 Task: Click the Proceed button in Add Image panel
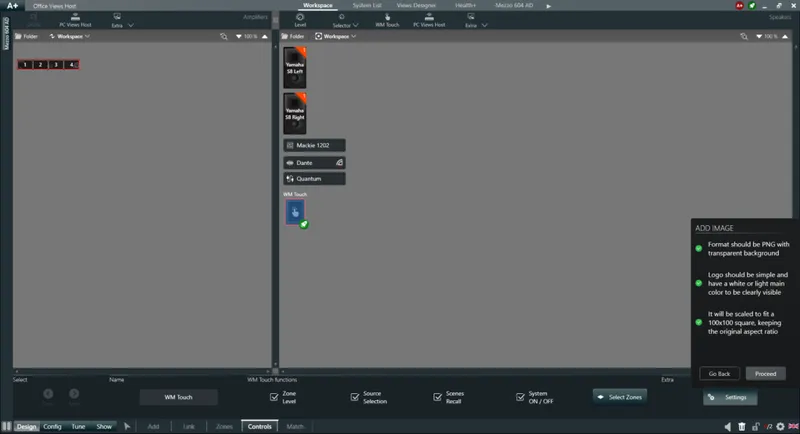click(765, 374)
